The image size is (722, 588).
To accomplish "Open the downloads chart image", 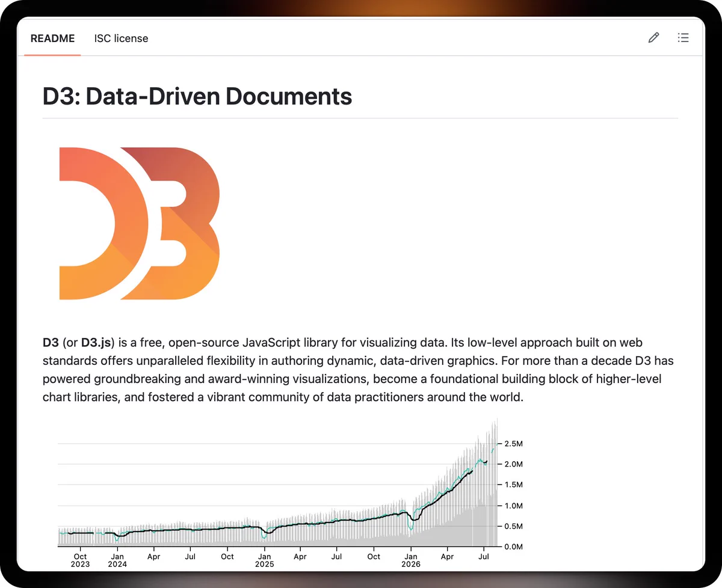I will click(x=289, y=492).
